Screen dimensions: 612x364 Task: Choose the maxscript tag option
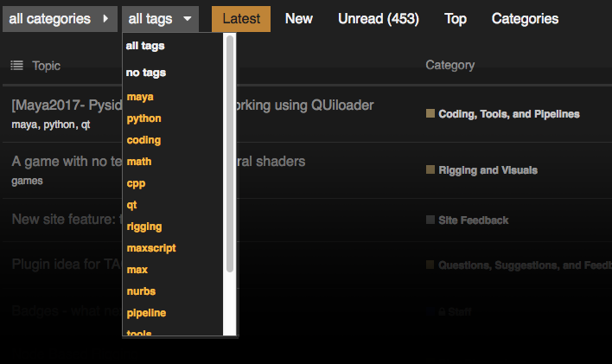pos(151,248)
